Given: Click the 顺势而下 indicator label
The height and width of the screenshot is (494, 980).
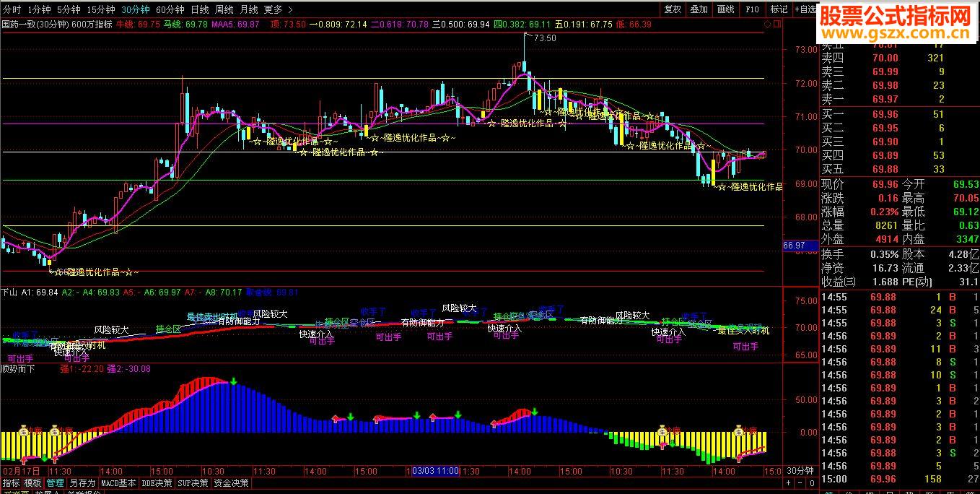Looking at the screenshot, I should (18, 368).
